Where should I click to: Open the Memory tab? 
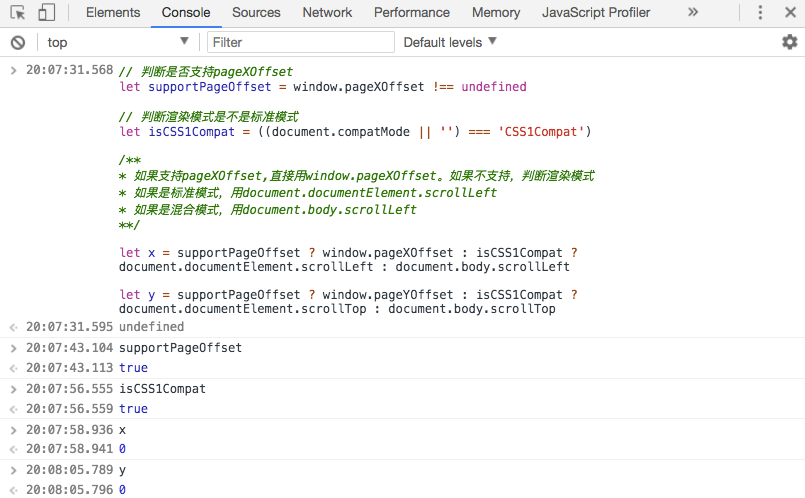tap(496, 12)
